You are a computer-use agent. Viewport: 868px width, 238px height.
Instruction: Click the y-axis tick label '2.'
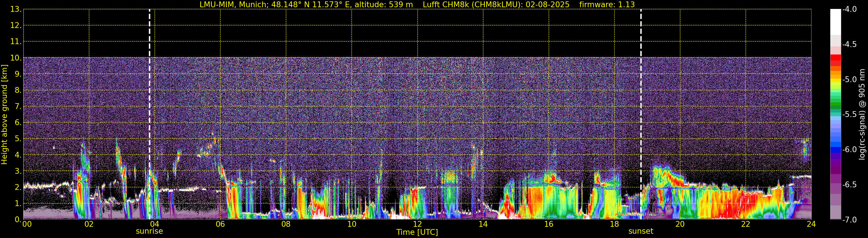18,187
